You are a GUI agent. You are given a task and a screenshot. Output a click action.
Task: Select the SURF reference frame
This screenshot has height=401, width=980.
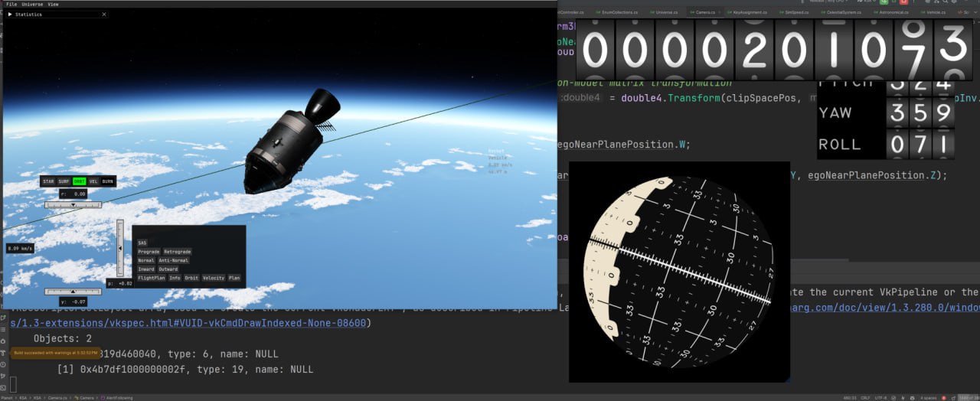pyautogui.click(x=64, y=181)
